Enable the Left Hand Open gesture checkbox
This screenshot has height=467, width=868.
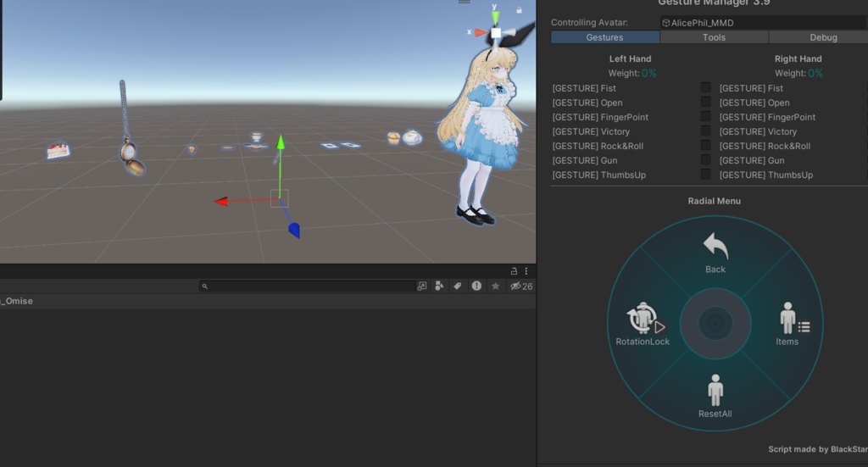pyautogui.click(x=706, y=102)
